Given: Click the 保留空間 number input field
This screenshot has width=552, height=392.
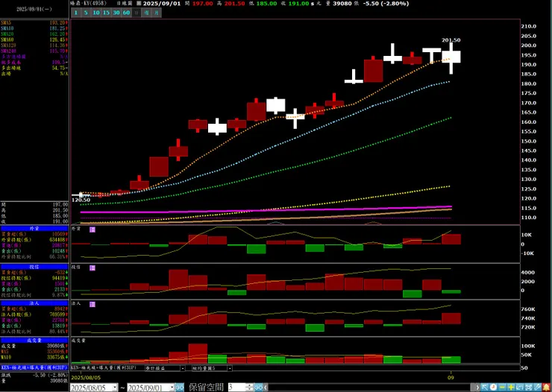Looking at the screenshot, I should click(x=239, y=388).
